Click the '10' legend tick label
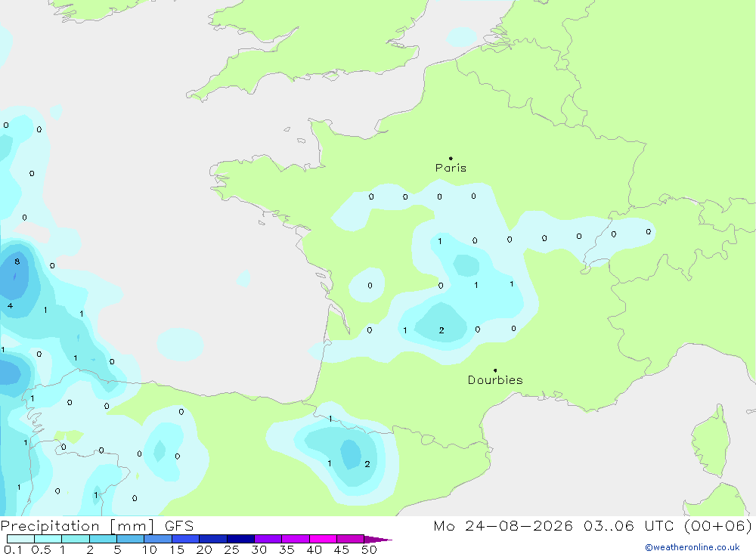 point(150,549)
